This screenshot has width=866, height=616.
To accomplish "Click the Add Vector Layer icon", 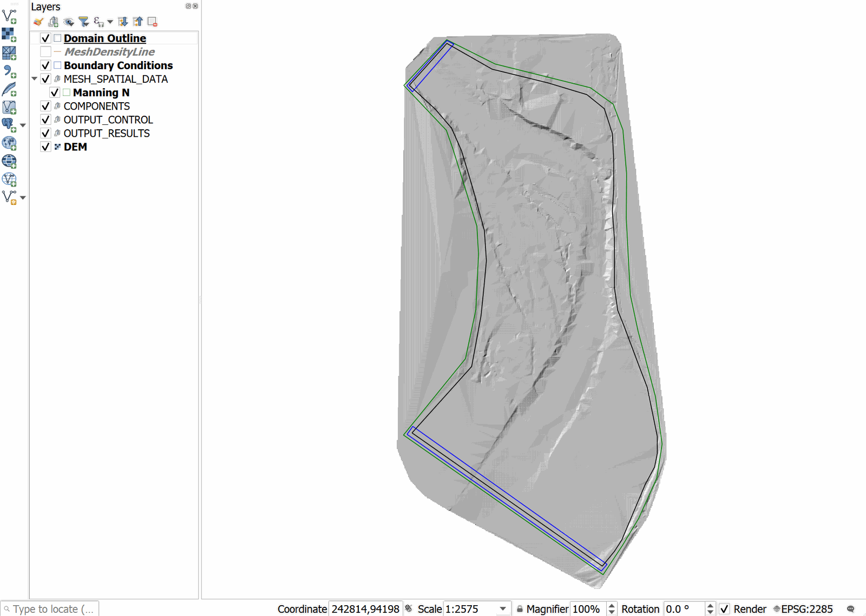I will pyautogui.click(x=9, y=16).
